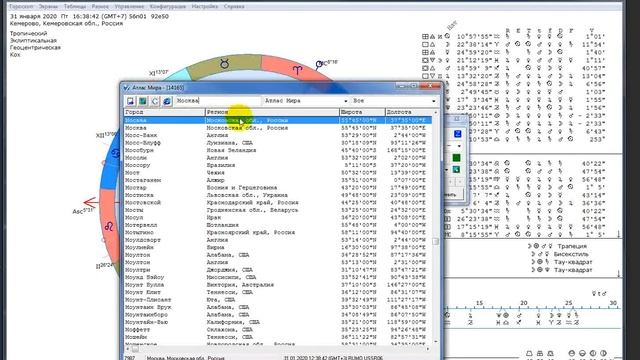
Task: Open the Таблицы menu
Action: coord(75,7)
